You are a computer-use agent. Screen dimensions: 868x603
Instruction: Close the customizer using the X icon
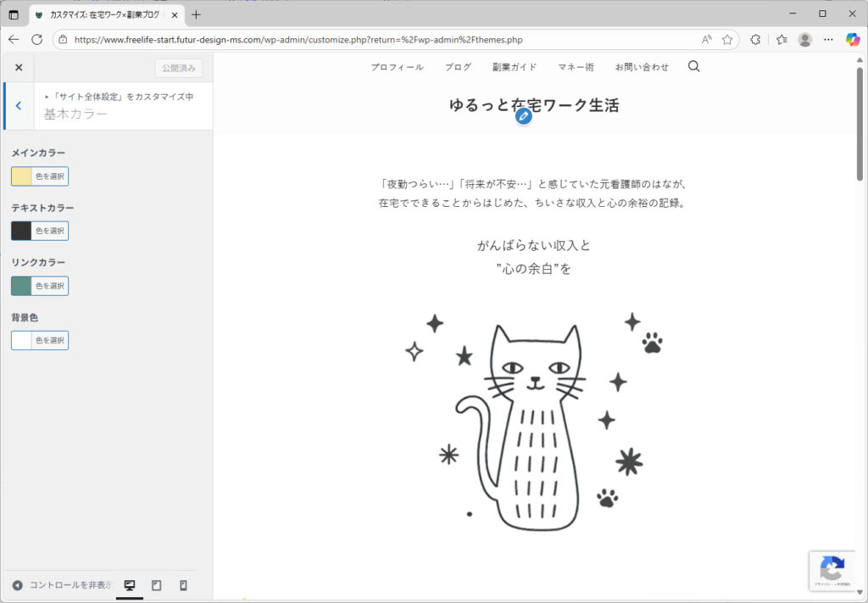(18, 67)
